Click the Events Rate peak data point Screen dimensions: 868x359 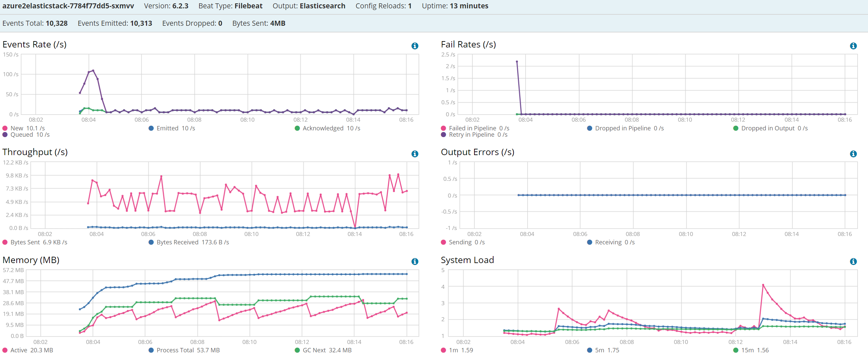point(93,71)
